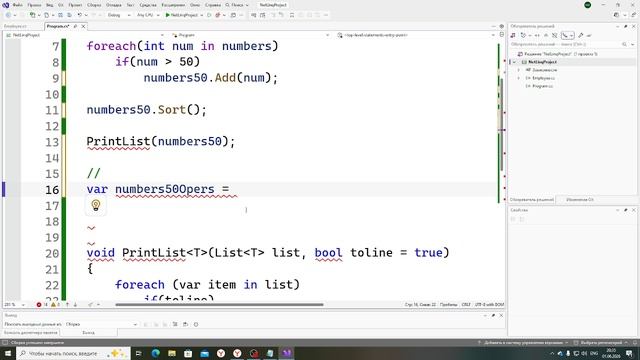Open the Файл menu
Screen dimensions: 640x360
(18, 5)
